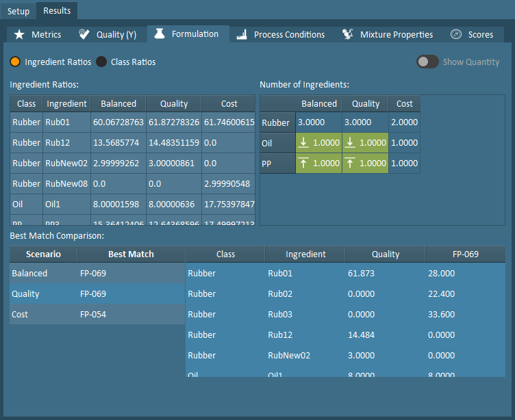Click the Quality (Y) tab icon
This screenshot has width=515, height=420.
pyautogui.click(x=84, y=34)
